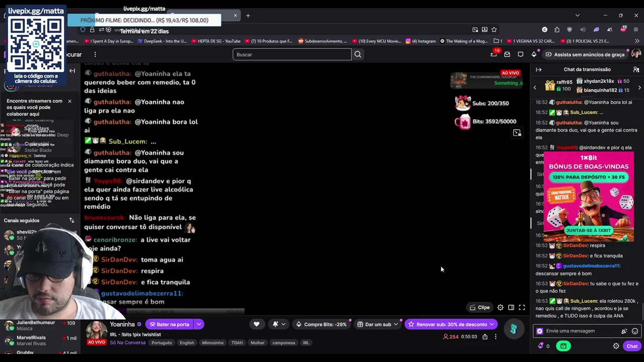Select the Português tag
Image resolution: width=644 pixels, height=362 pixels.
(162, 343)
